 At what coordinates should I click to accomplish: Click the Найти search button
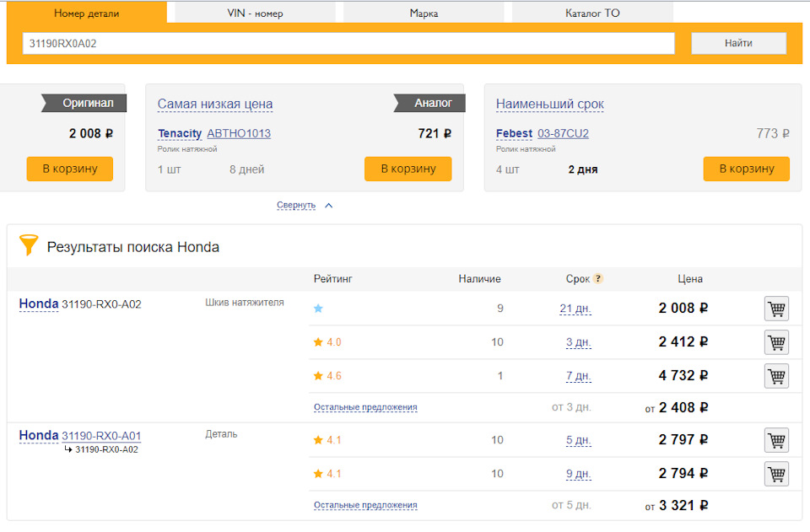point(739,43)
